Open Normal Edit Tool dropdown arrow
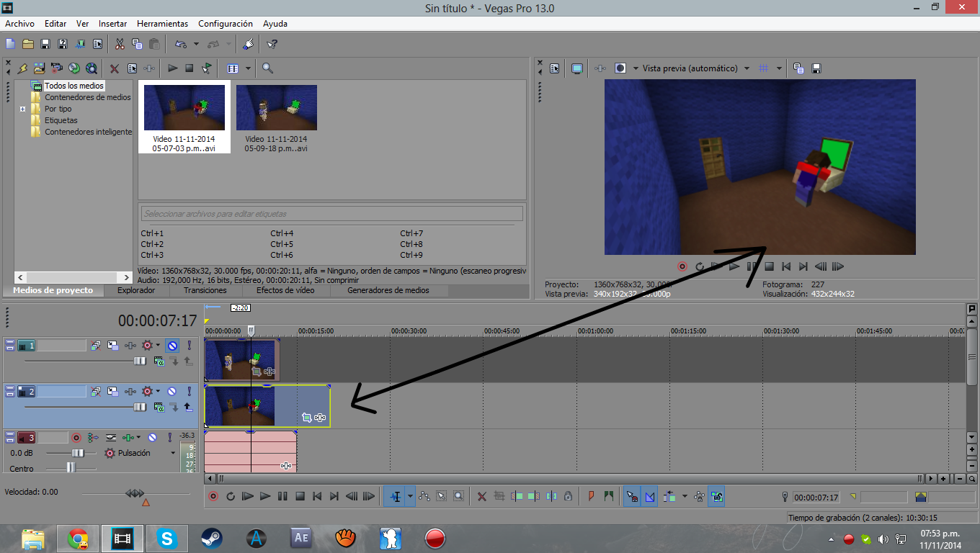Image resolution: width=980 pixels, height=553 pixels. click(x=410, y=496)
